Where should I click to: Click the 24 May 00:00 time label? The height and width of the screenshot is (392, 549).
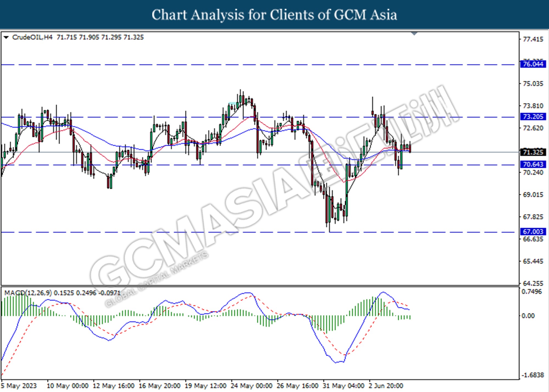click(x=252, y=386)
